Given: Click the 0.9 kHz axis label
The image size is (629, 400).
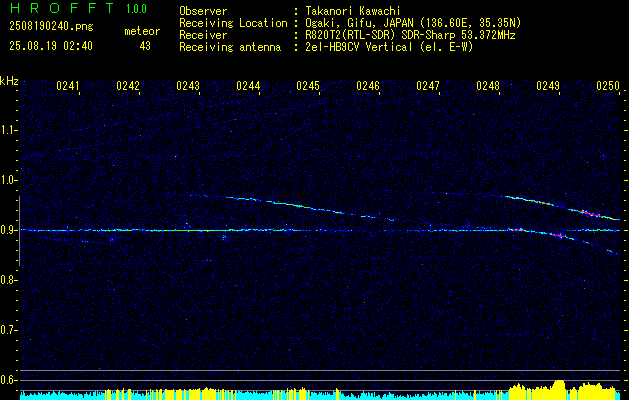Looking at the screenshot, I should pos(8,230).
